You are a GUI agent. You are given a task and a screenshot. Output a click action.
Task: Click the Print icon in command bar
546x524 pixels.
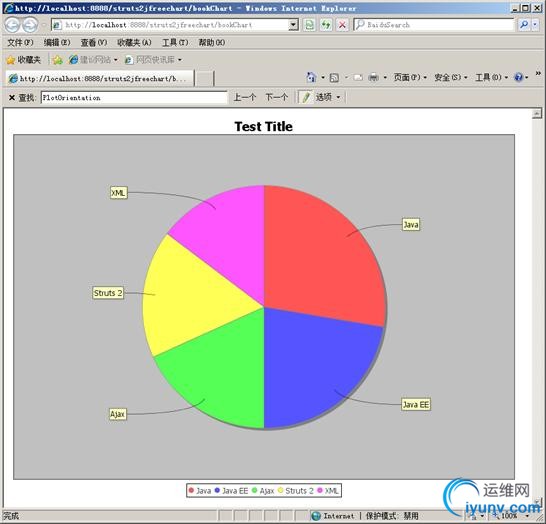pyautogui.click(x=373, y=77)
